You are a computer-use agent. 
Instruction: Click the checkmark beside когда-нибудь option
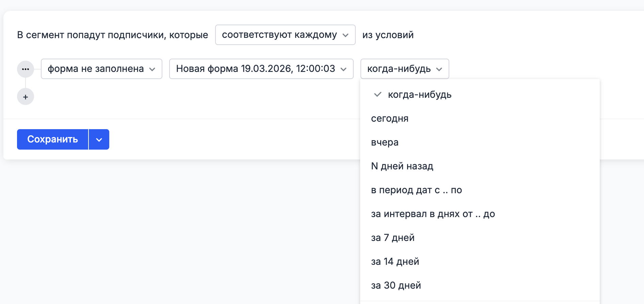click(x=377, y=94)
